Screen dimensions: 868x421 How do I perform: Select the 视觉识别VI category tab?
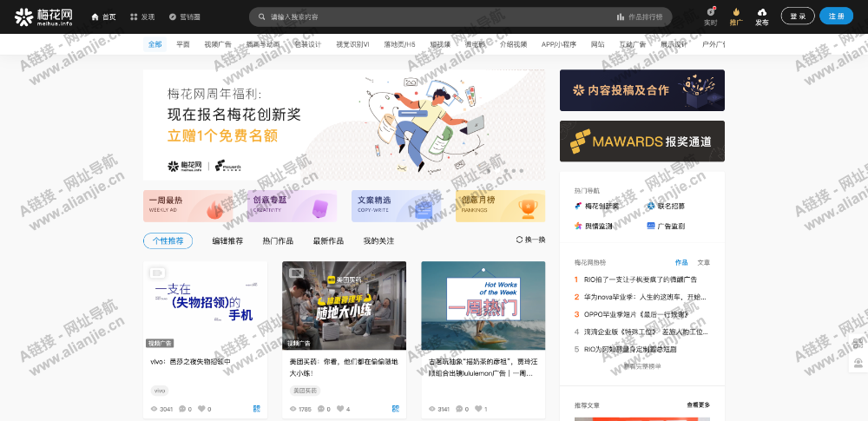click(352, 44)
